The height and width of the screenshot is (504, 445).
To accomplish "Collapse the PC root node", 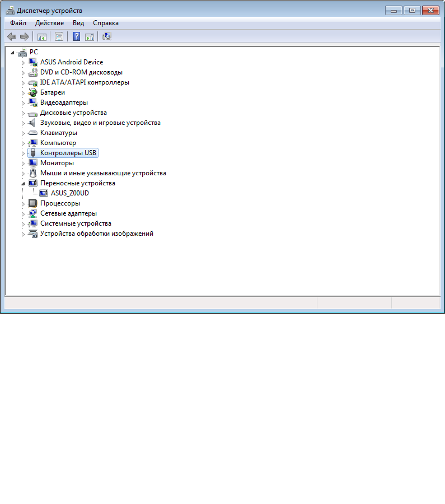I will pyautogui.click(x=13, y=52).
